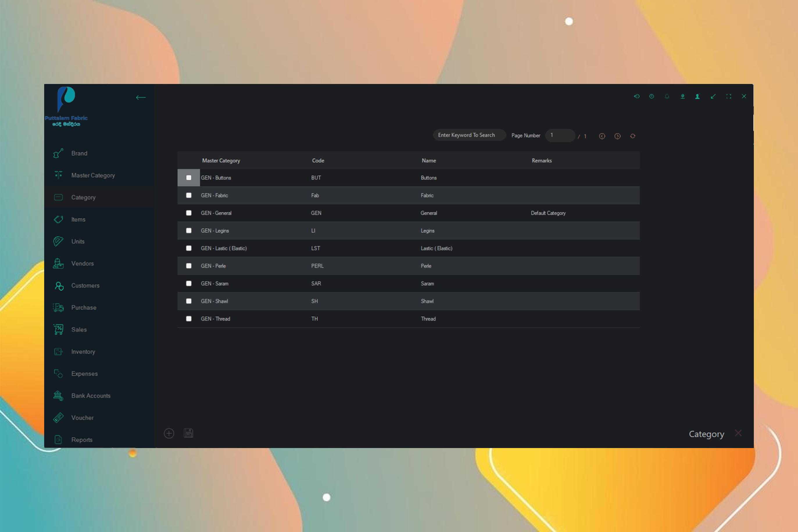Click the Master Category sidebar icon
Screen dimensions: 798x532
[58, 175]
